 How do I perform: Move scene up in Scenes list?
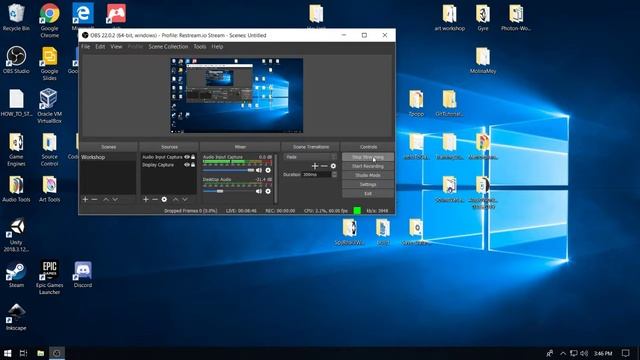coord(106,199)
